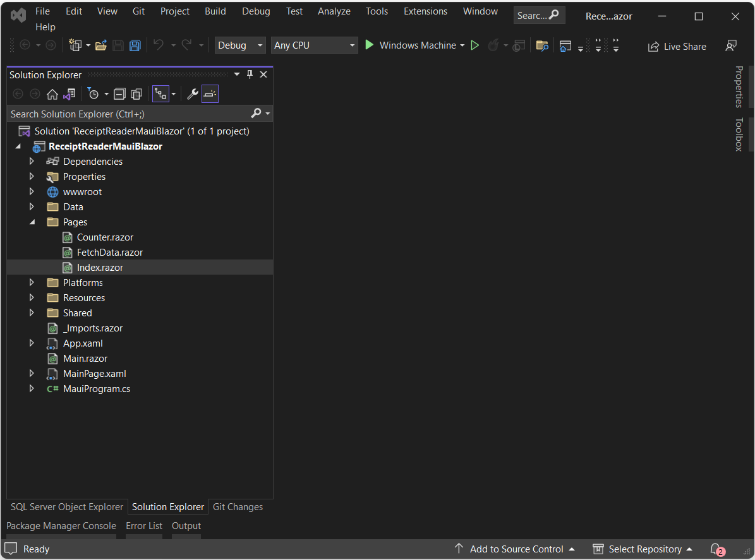Click Select Repository in status bar
Screen dimensions: 755x560
click(x=643, y=549)
